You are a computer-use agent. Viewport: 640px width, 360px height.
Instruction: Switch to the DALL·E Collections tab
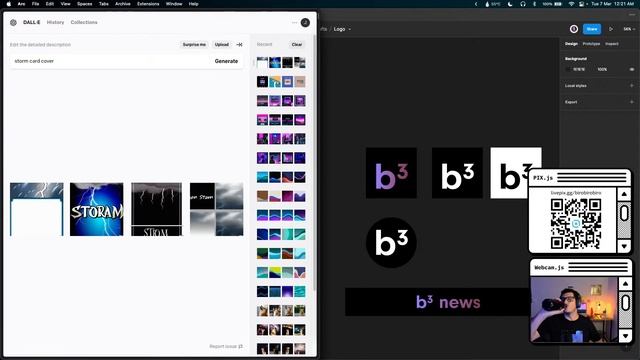coord(84,22)
